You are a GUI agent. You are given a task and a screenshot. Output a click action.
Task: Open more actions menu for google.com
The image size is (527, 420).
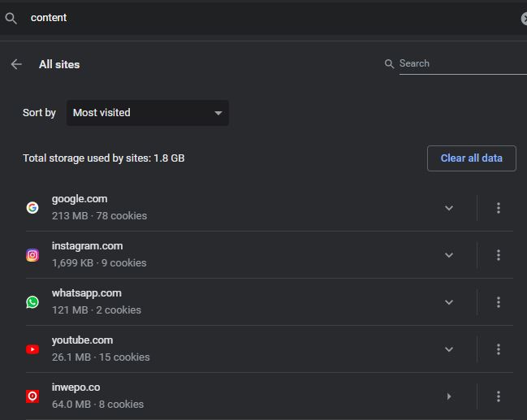(499, 208)
